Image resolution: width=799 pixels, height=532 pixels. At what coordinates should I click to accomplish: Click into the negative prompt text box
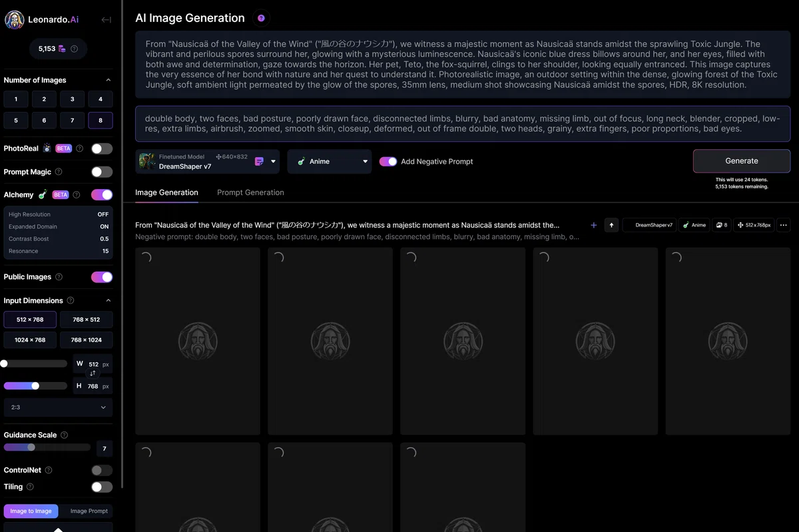(463, 123)
